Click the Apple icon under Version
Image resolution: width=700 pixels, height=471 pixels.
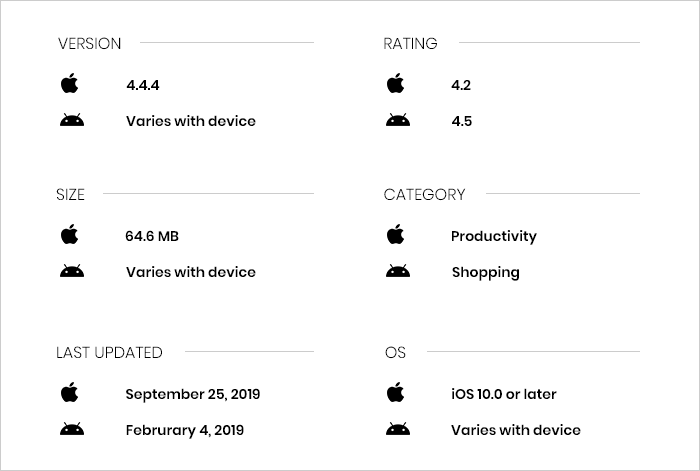point(70,84)
